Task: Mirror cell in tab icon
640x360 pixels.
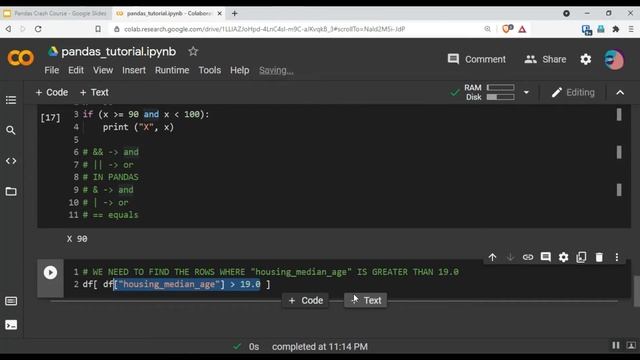Action: 581,257
